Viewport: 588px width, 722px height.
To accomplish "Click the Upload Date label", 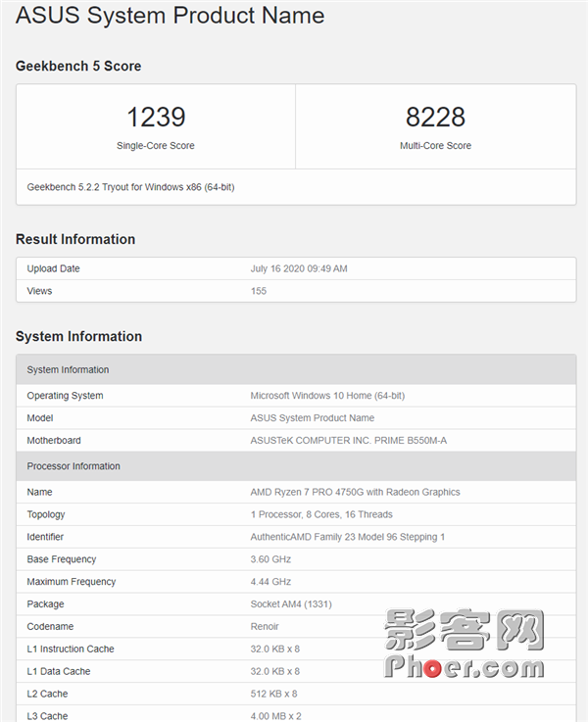I will click(53, 268).
